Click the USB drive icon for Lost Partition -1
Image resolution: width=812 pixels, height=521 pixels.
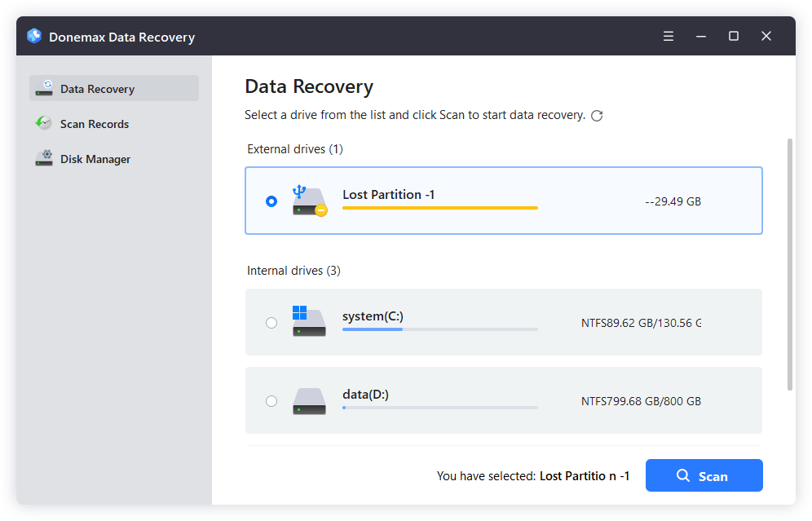(309, 201)
